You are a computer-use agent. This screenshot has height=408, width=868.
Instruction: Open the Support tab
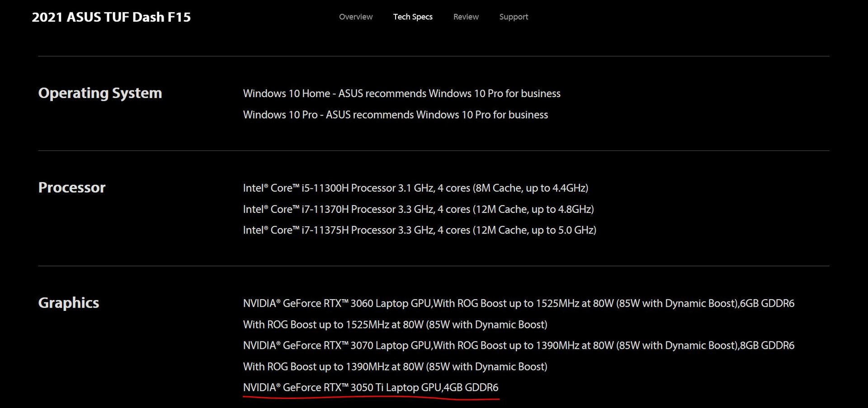point(514,17)
